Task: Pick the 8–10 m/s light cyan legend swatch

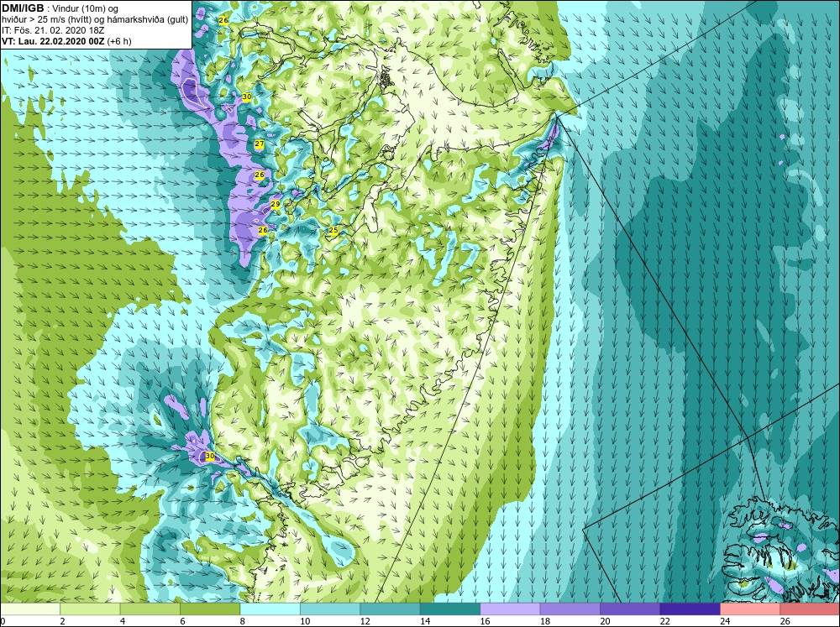Action: coord(270,609)
